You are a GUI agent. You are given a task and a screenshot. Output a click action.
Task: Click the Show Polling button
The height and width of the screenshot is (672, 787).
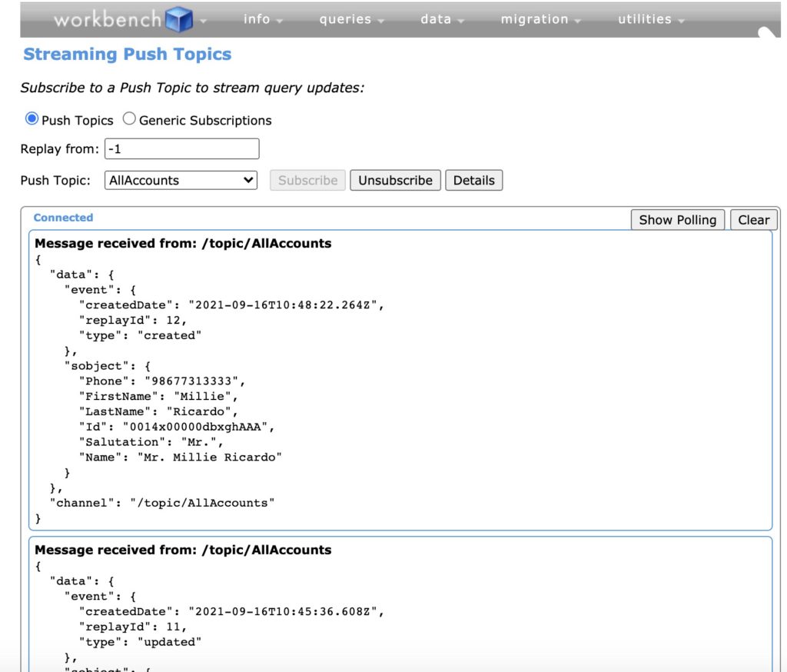point(677,219)
